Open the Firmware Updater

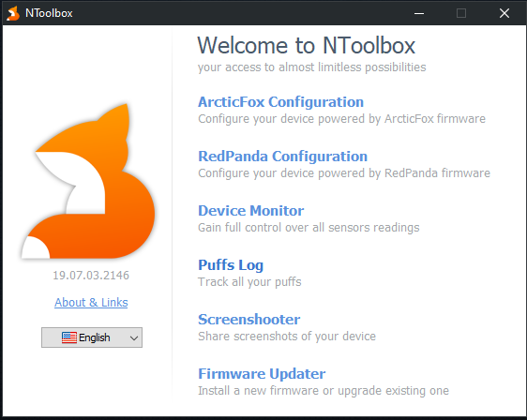(262, 374)
